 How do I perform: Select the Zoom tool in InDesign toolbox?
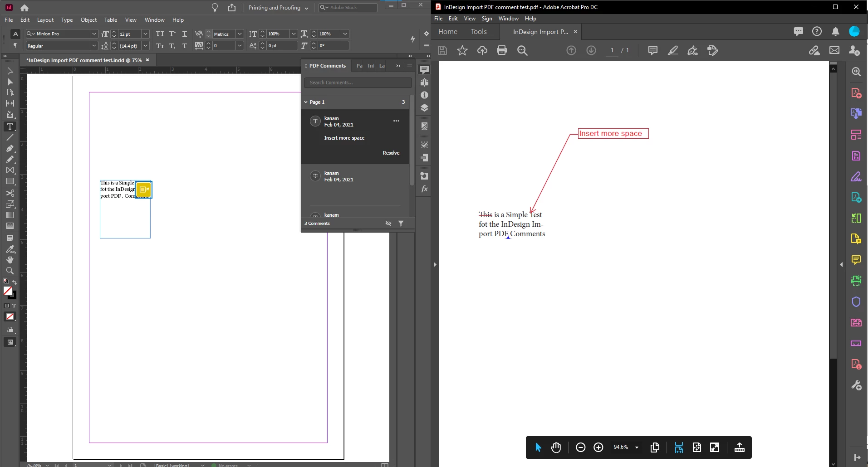tap(10, 271)
